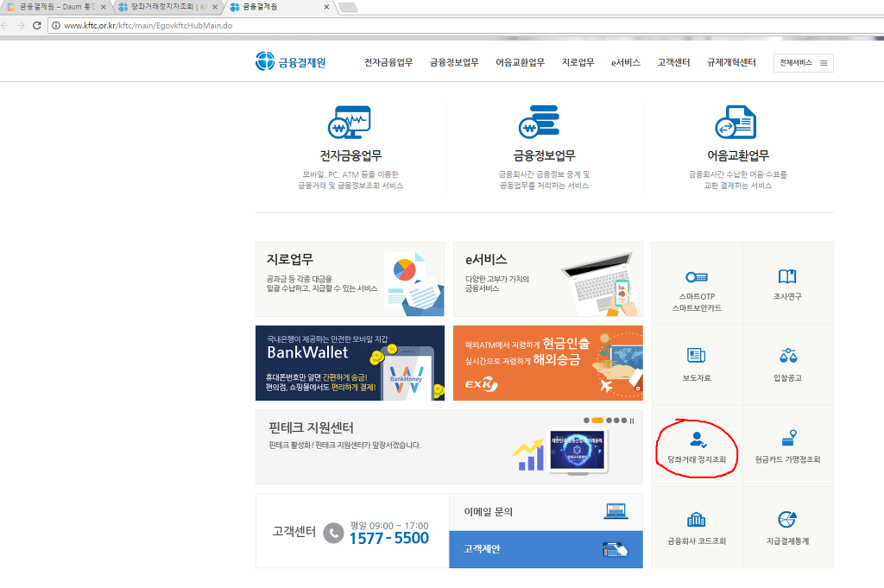Expand the 전체서비스 menu
Viewport: 884px width, 588px height.
pos(804,63)
